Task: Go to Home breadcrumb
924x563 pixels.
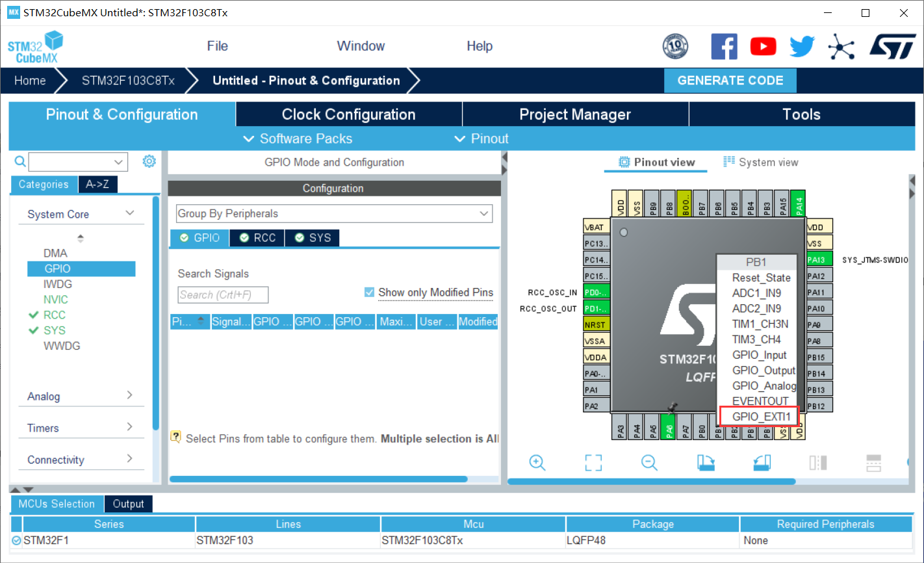Action: (x=30, y=81)
